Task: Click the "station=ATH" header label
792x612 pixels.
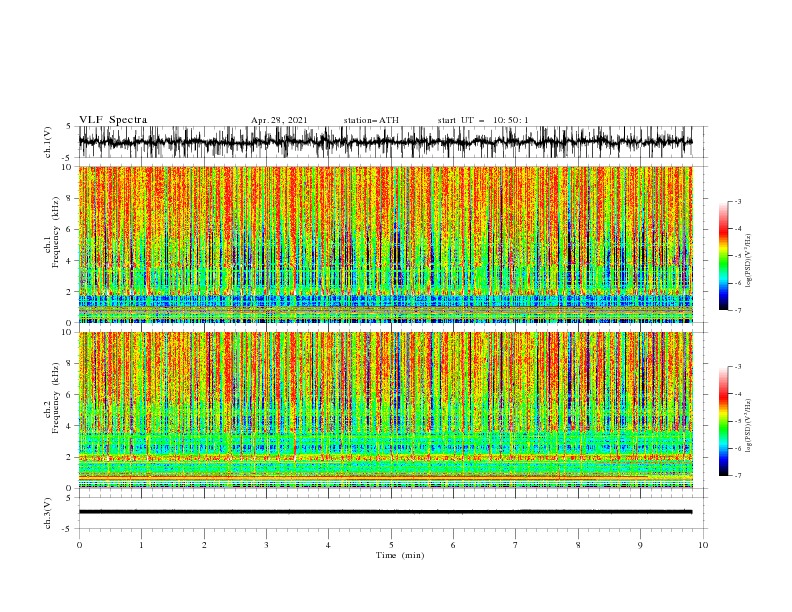Action: pos(371,120)
